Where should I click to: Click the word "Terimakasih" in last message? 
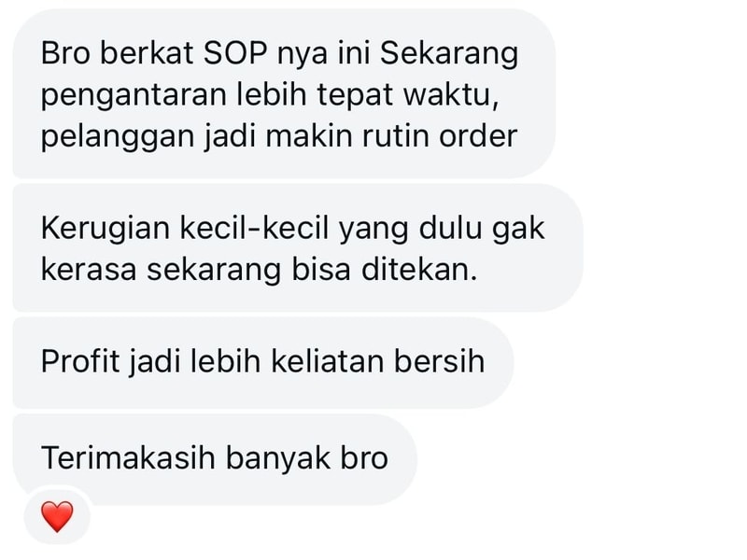[x=129, y=457]
